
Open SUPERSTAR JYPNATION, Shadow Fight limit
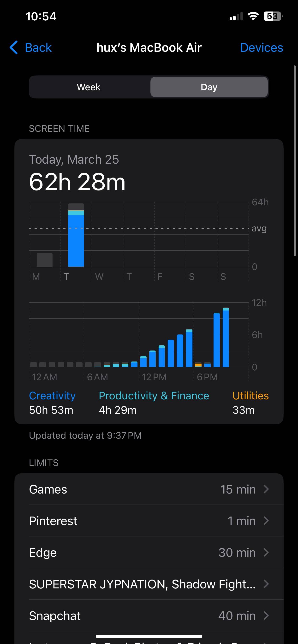tap(149, 584)
